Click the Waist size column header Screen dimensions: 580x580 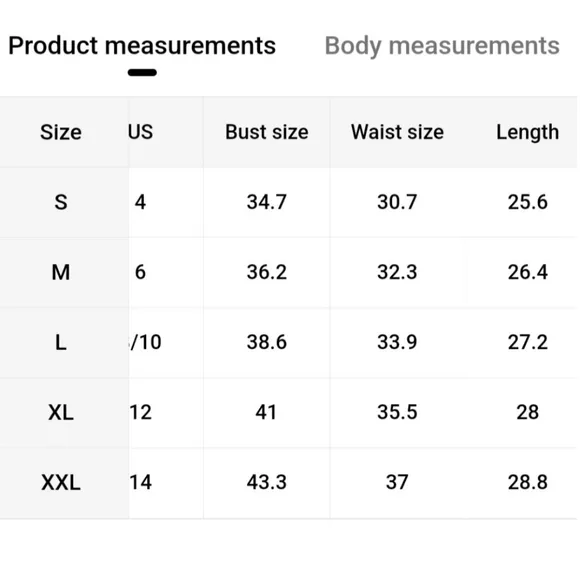[x=397, y=132]
